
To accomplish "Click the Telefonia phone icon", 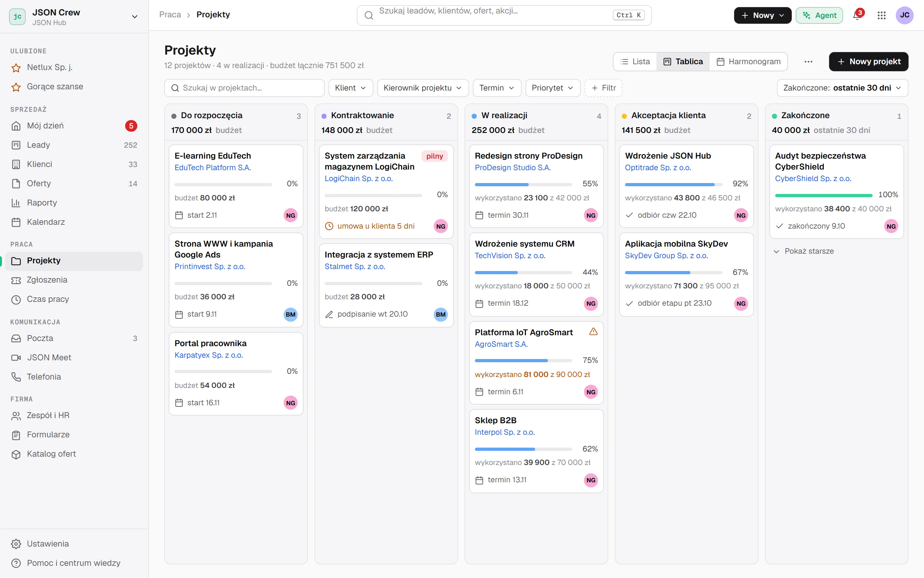I will point(16,377).
